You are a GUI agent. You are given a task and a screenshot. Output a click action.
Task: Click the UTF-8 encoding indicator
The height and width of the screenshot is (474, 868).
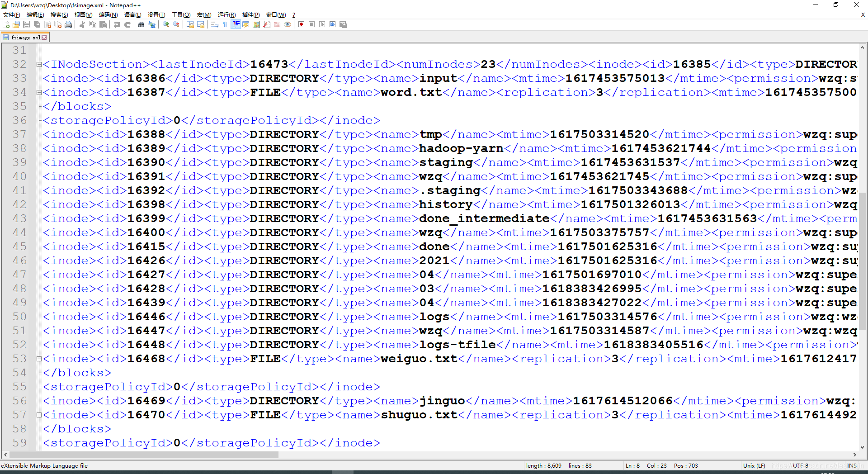click(801, 466)
